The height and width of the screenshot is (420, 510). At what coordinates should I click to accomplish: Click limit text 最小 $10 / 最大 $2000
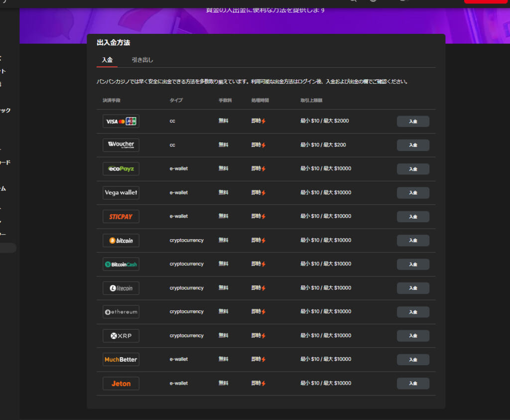pos(325,121)
